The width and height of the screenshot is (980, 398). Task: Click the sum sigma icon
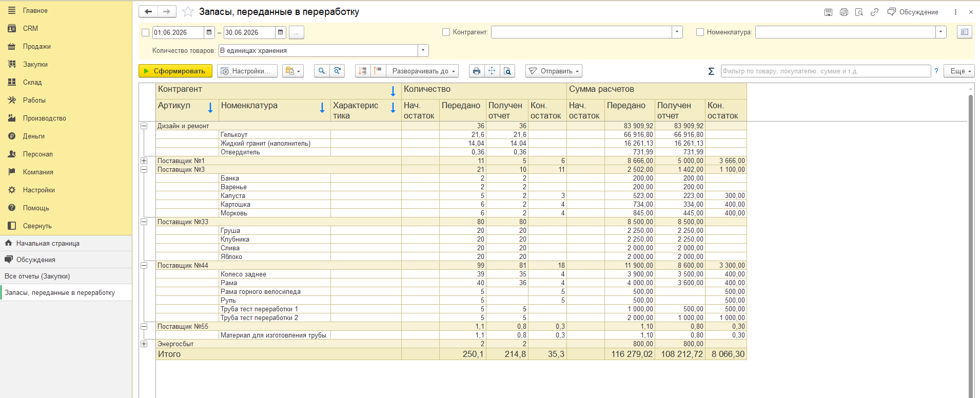(711, 71)
